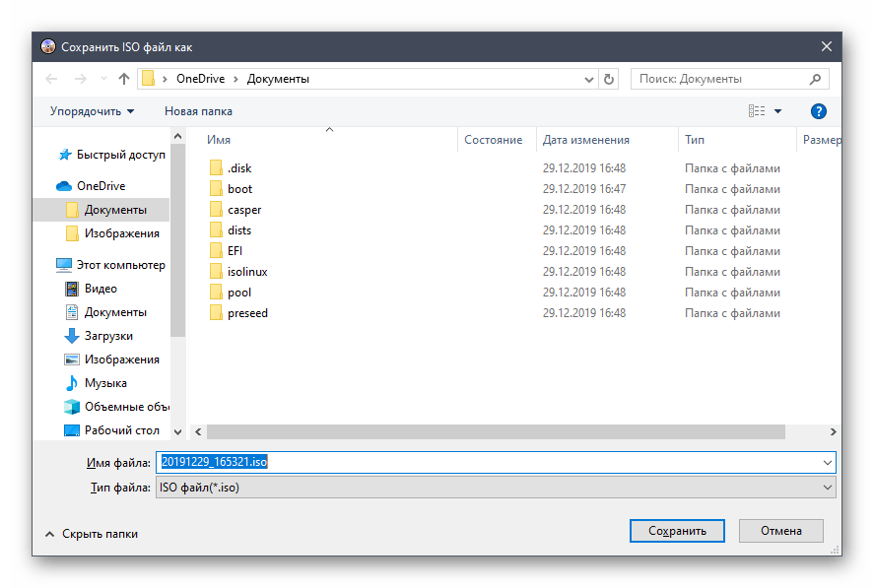Screen dimensions: 874x588
Task: Open the Help question mark icon
Action: tap(818, 111)
